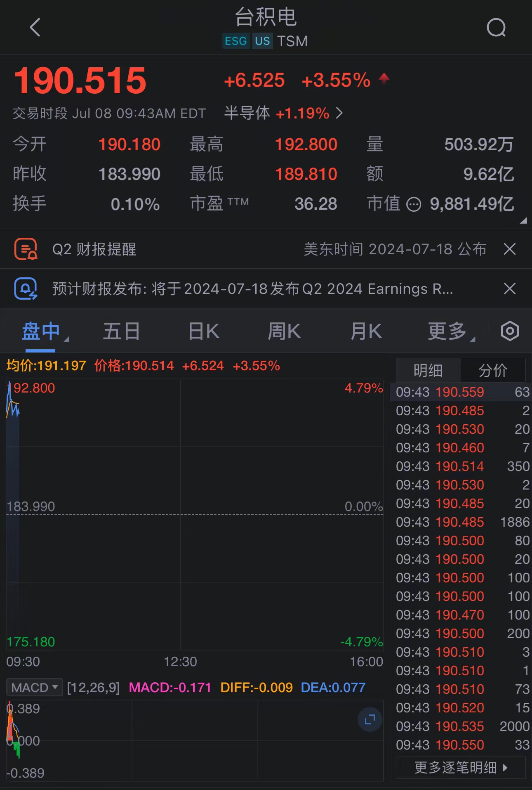Expand chart to fullscreen icon

[370, 719]
